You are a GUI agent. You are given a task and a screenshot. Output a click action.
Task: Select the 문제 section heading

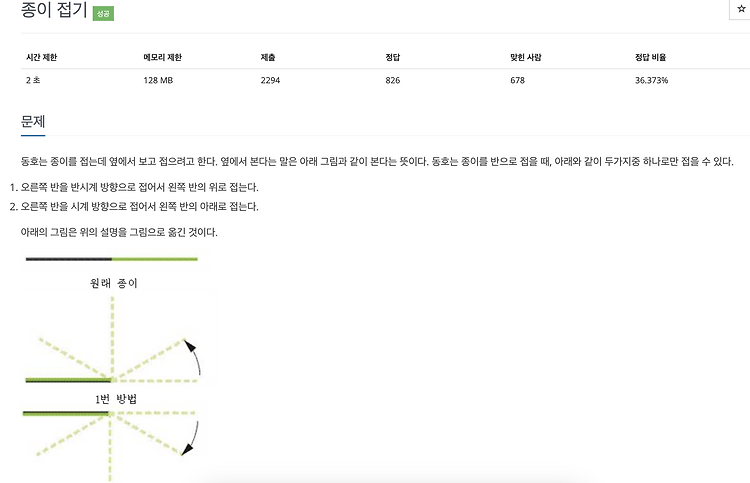[x=33, y=122]
